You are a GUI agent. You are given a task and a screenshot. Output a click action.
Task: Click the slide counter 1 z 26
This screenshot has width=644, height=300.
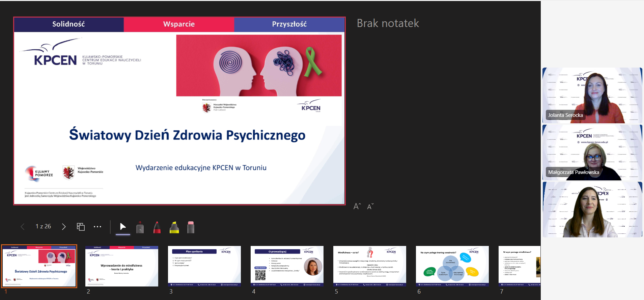point(43,226)
